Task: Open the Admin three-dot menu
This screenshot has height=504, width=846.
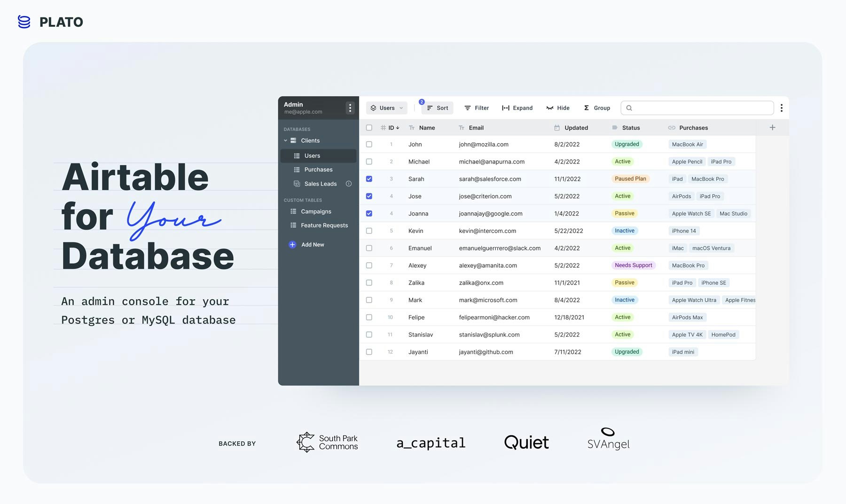Action: click(x=350, y=108)
